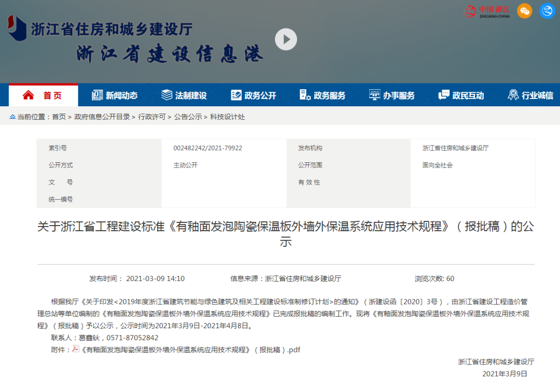560x392 pixels.
Task: Click the PDF attachment icon beside 附件
Action: (77, 349)
